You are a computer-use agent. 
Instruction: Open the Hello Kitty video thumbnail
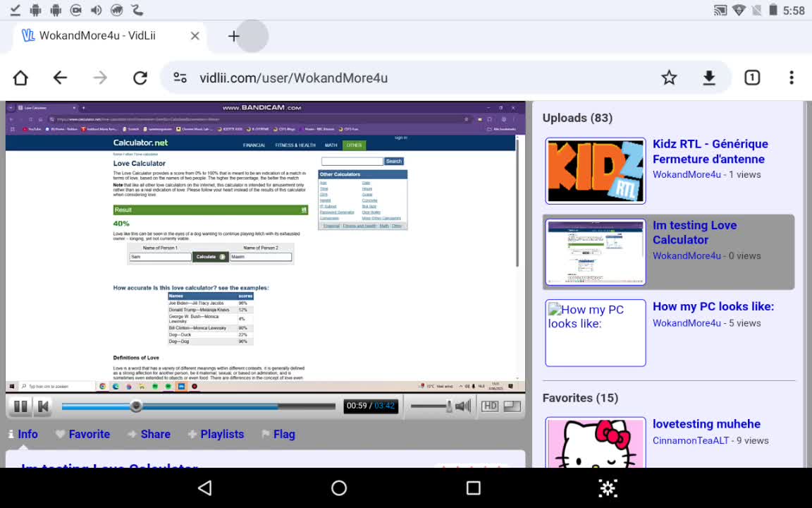click(x=596, y=442)
